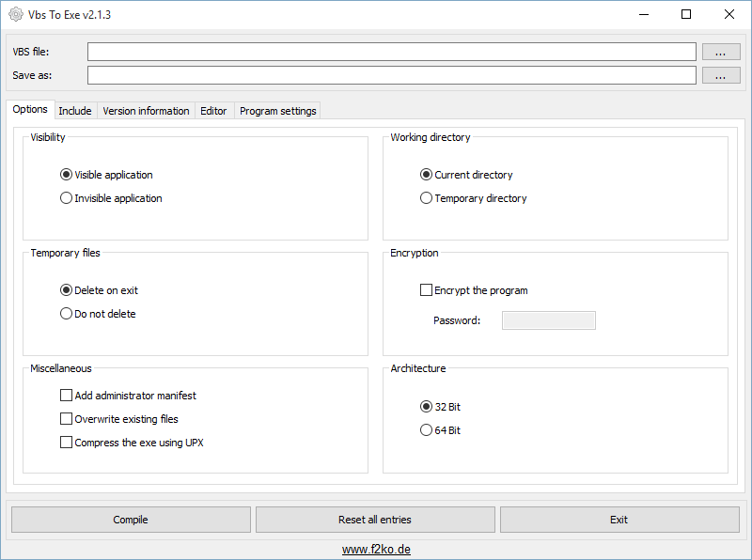Screen dimensions: 752x560
Task: Open the Program settings tab
Action: pyautogui.click(x=277, y=111)
